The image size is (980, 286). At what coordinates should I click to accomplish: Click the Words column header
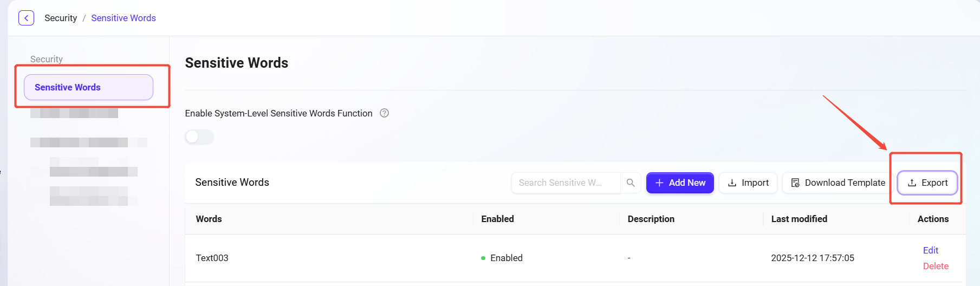(x=209, y=219)
